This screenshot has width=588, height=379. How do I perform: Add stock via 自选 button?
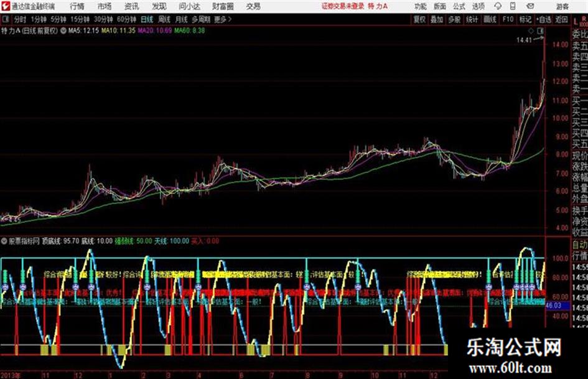pos(544,19)
